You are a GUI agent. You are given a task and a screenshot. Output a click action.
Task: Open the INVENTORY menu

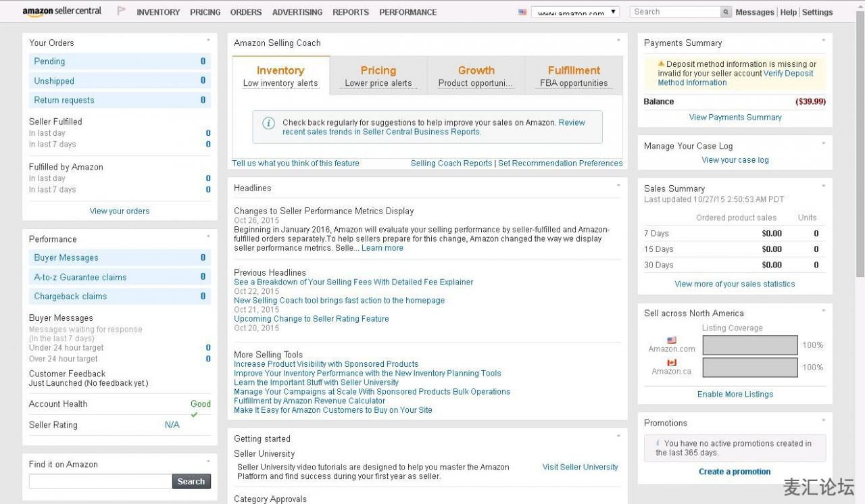pos(158,12)
